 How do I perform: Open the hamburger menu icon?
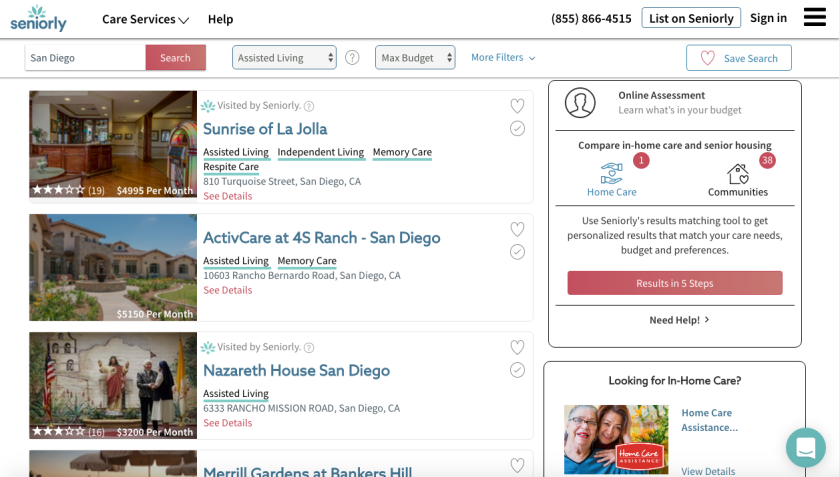[814, 17]
